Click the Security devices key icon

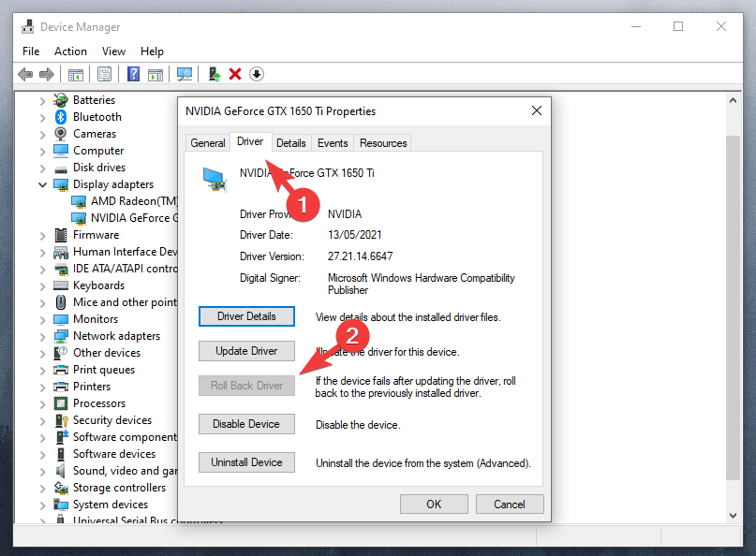tap(61, 420)
